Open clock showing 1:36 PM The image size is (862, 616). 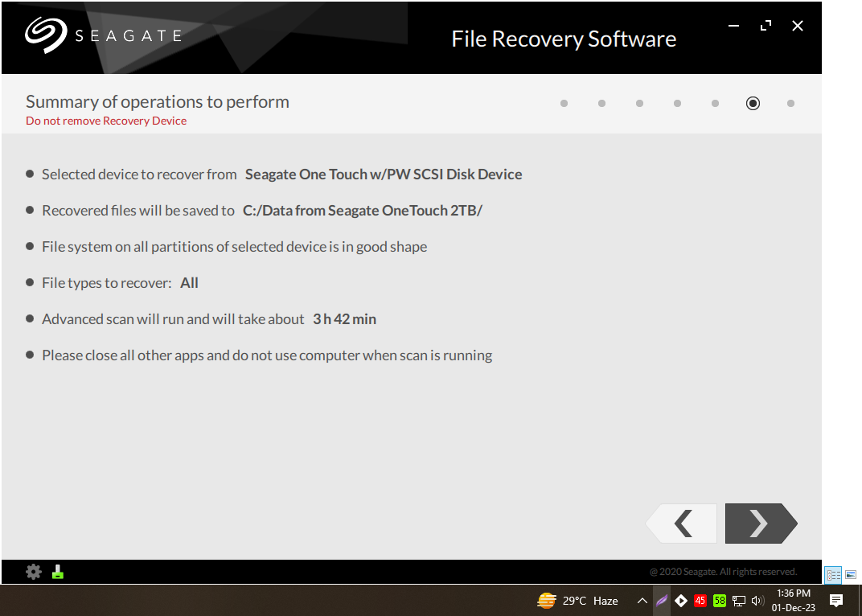click(794, 601)
